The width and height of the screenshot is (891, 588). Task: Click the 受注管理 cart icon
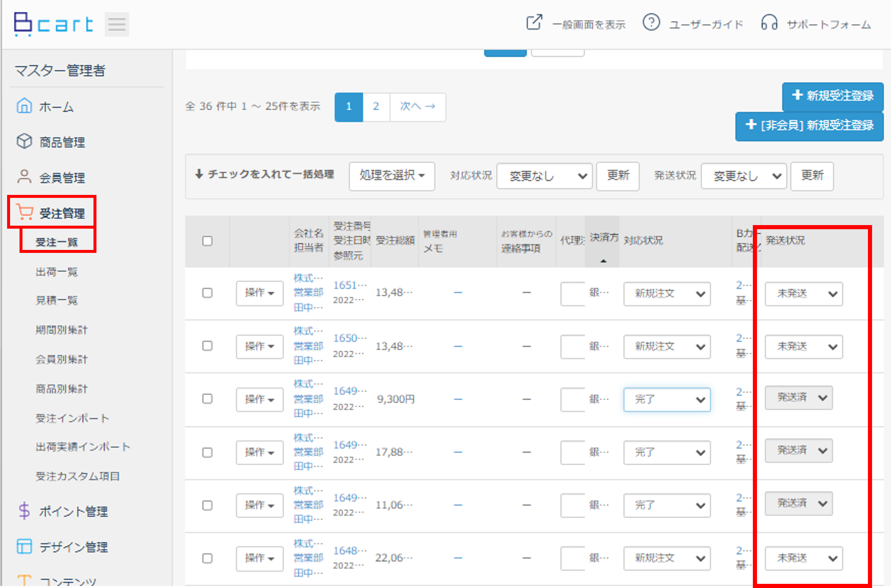[x=25, y=212]
